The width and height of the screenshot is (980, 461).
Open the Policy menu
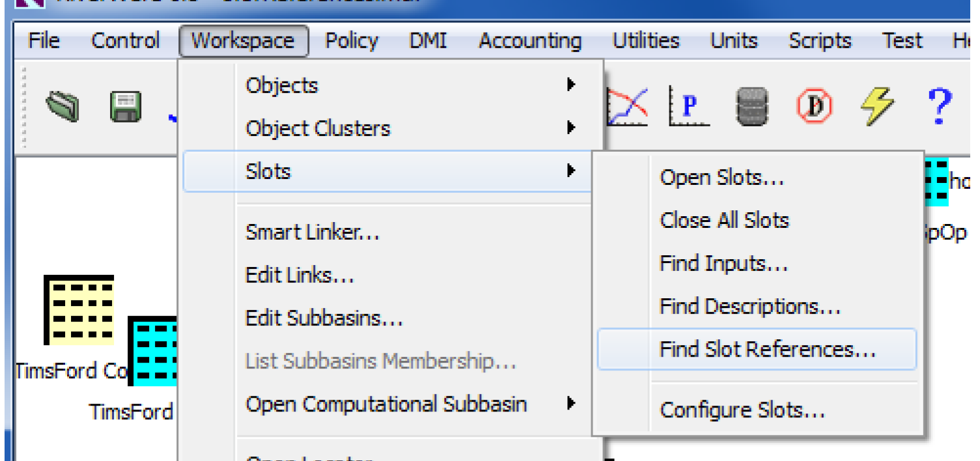pyautogui.click(x=352, y=41)
